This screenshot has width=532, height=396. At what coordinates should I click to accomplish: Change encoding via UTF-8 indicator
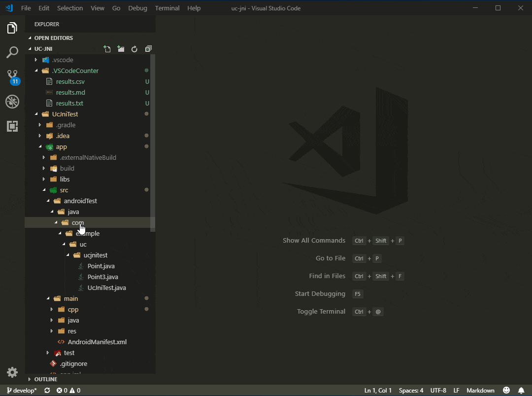[x=438, y=391]
